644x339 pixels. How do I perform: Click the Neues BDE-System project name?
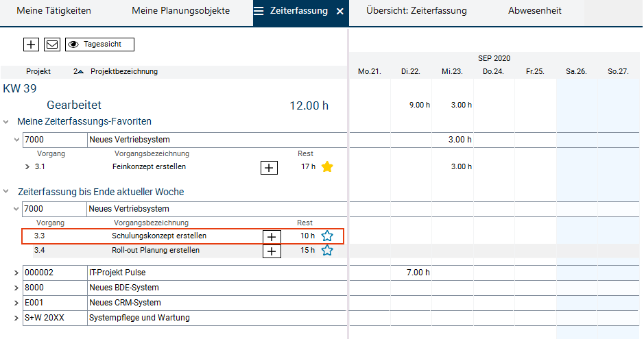point(124,288)
